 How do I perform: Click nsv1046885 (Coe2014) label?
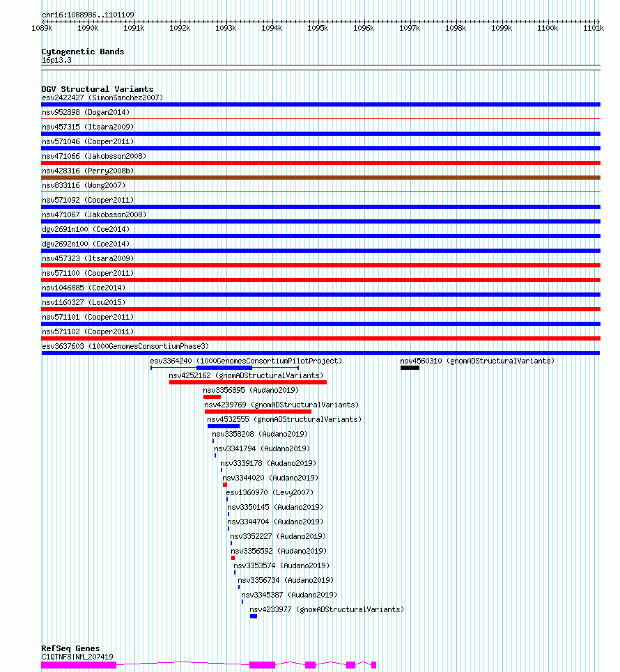(84, 288)
